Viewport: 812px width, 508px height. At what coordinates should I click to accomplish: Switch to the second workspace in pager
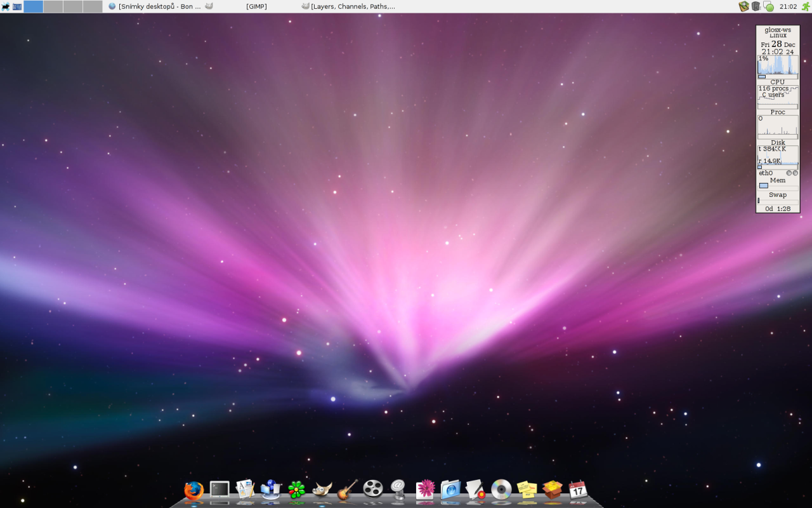click(x=53, y=6)
